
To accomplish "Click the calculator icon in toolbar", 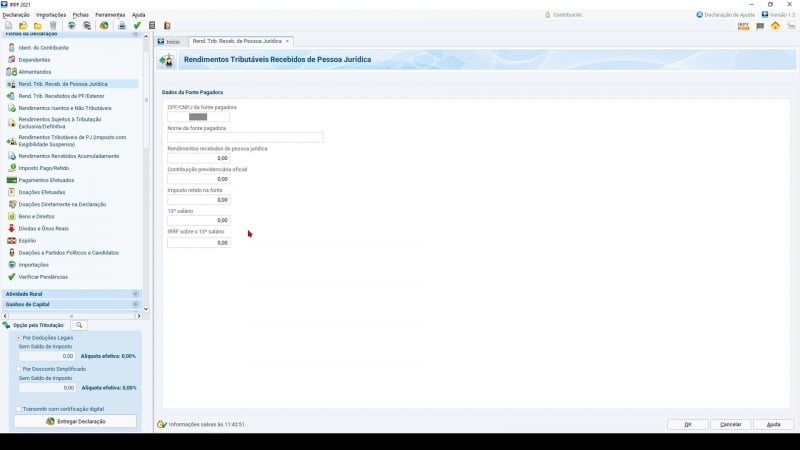I will [152, 26].
